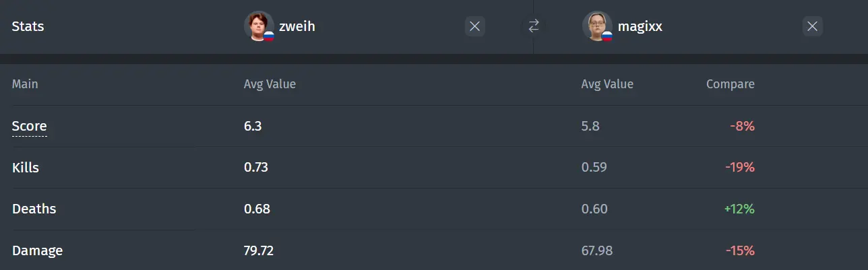Select the Deaths stat row label
This screenshot has height=270, width=868.
click(x=34, y=209)
